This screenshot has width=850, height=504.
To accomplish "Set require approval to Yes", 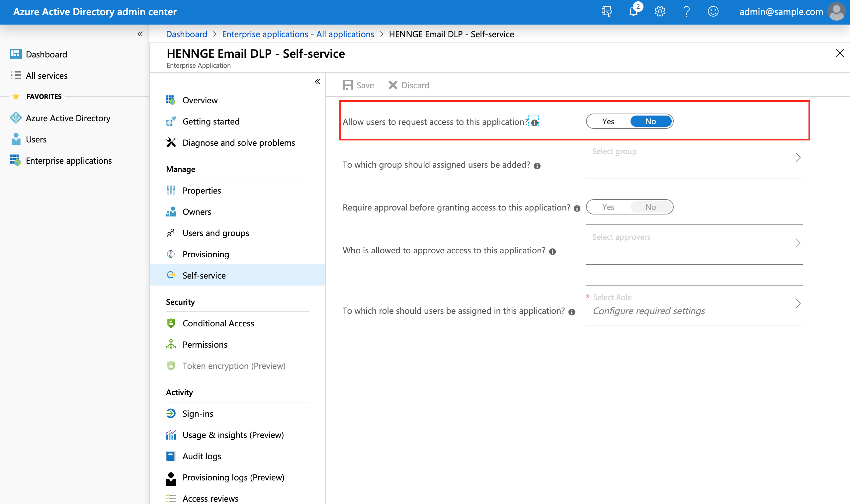I will coord(608,207).
